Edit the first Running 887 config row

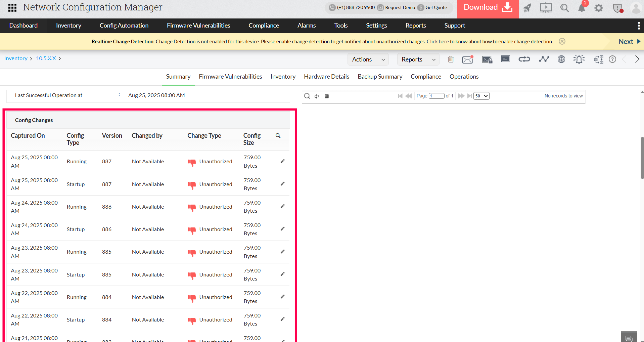tap(282, 162)
